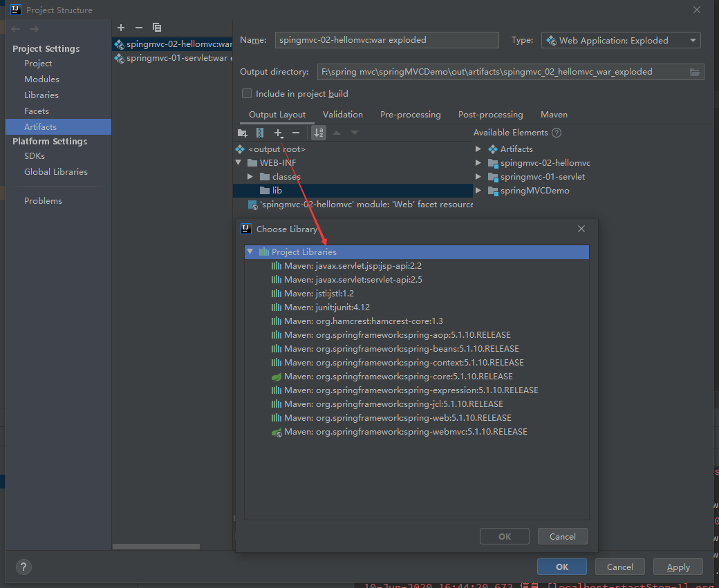Screen dimensions: 719x588
Task: Click the create archive icon in layout toolbar
Action: (x=260, y=133)
